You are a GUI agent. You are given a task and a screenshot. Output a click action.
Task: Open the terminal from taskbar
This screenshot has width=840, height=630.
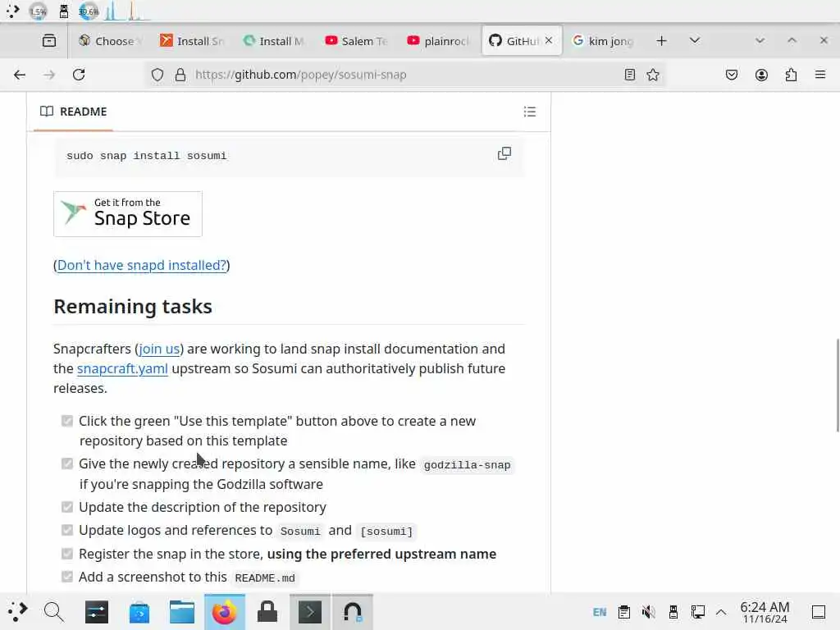(309, 612)
